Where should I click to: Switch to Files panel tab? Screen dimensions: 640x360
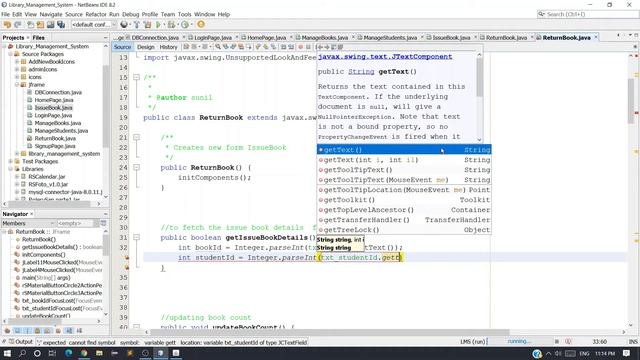(x=38, y=38)
